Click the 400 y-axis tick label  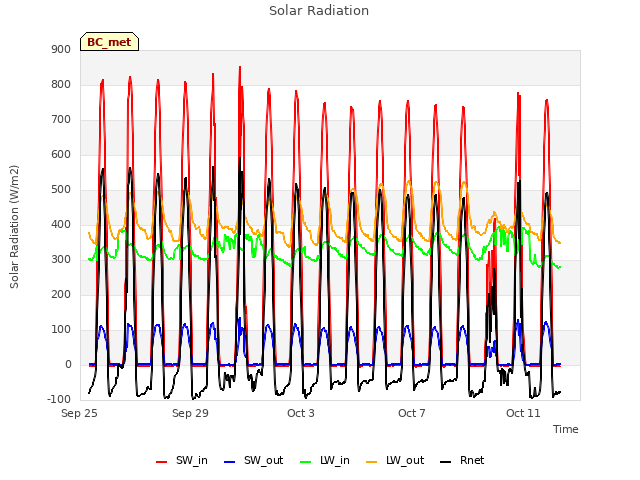(x=61, y=225)
